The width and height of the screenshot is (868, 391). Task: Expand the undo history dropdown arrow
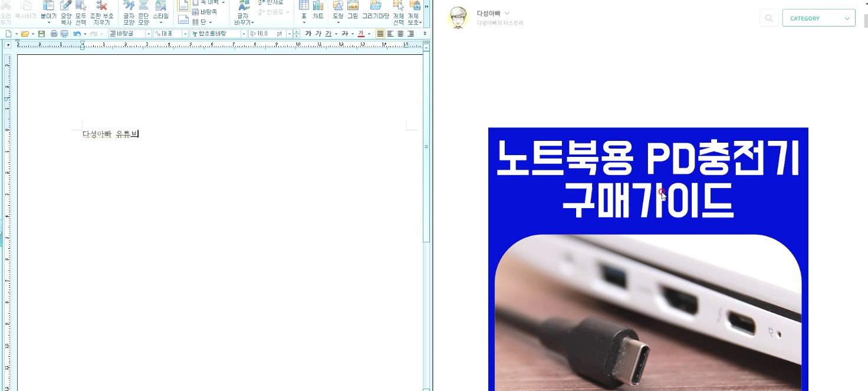(85, 34)
